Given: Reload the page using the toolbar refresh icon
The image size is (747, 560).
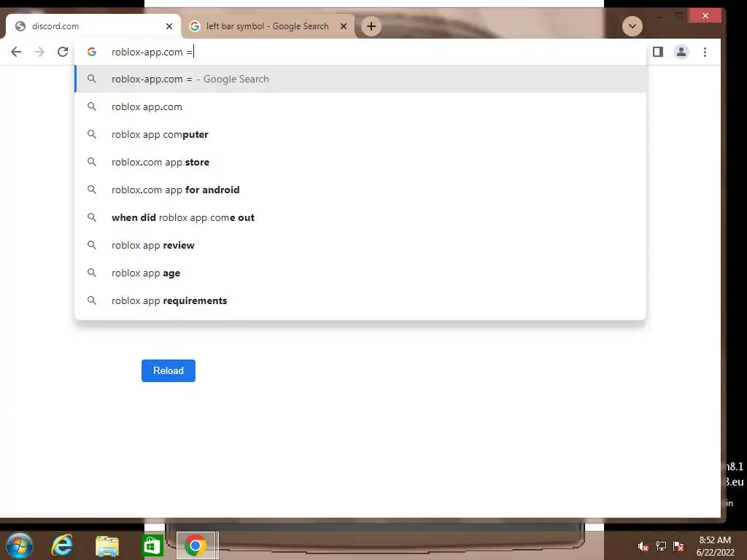Looking at the screenshot, I should pos(63,52).
